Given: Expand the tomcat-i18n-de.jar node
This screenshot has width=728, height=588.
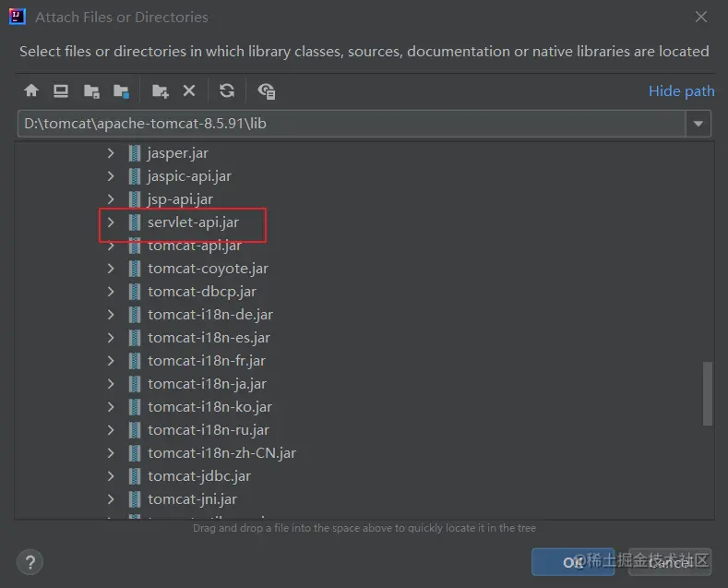Looking at the screenshot, I should click(111, 315).
